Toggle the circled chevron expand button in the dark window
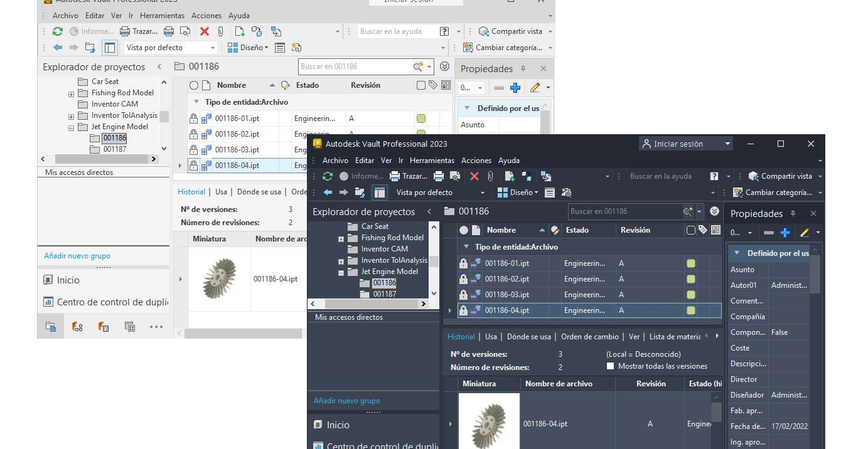This screenshot has width=868, height=449. point(714,211)
